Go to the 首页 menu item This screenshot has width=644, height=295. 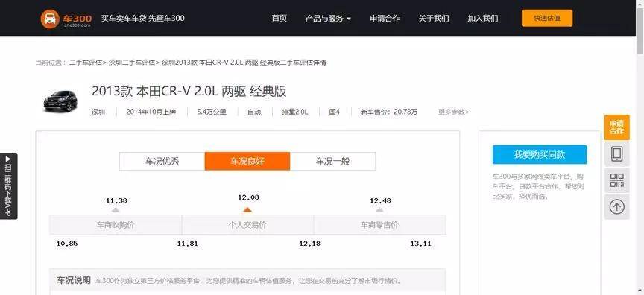tap(280, 19)
